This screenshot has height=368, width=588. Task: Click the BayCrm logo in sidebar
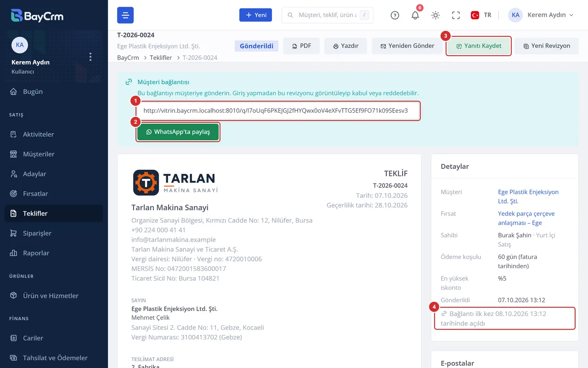coord(37,16)
